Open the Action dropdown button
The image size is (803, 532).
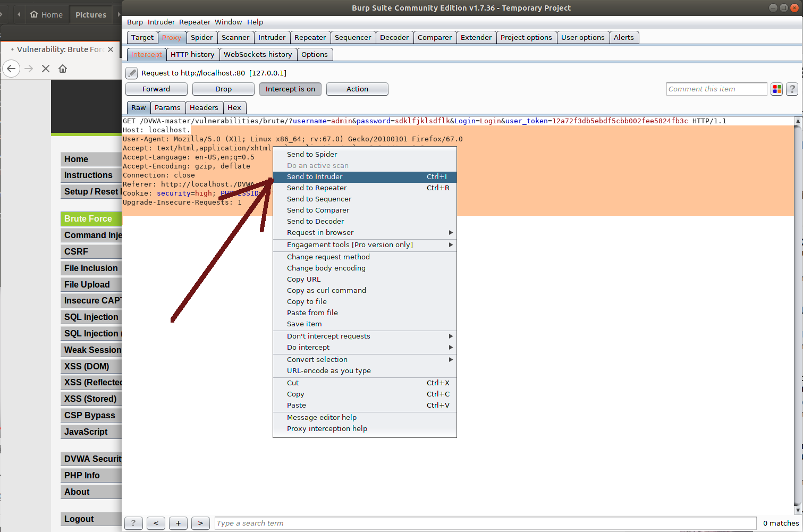357,89
